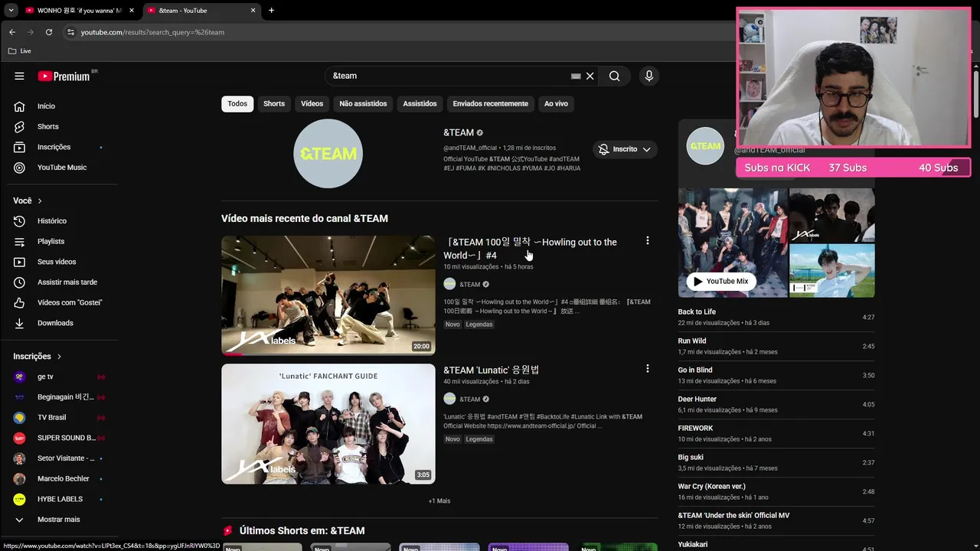Clear the search text with X
The image size is (980, 551).
coord(590,76)
